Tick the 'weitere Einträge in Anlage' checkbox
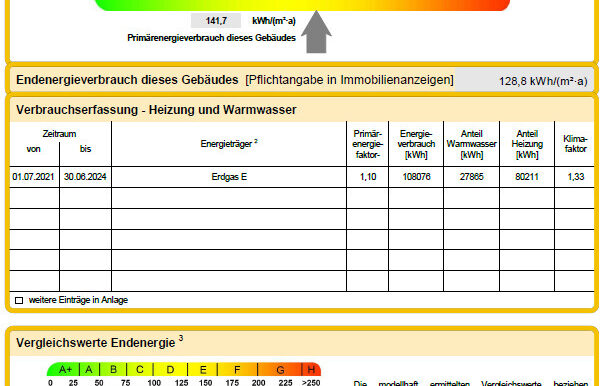This screenshot has height=386, width=606. [19, 300]
